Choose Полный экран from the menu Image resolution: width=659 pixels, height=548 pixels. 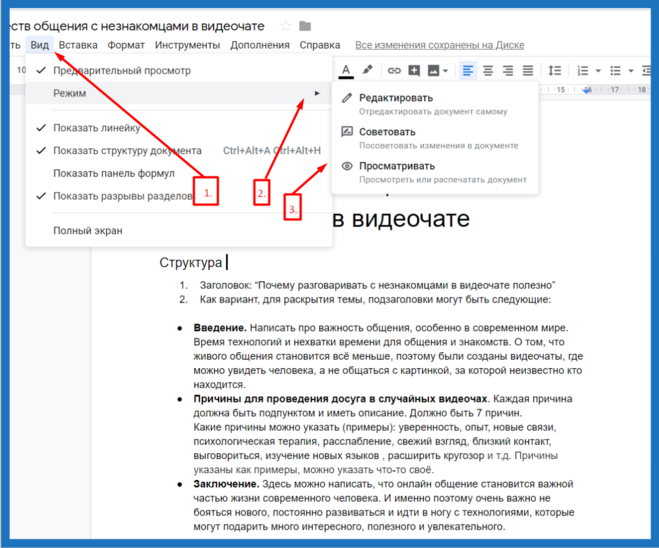88,231
